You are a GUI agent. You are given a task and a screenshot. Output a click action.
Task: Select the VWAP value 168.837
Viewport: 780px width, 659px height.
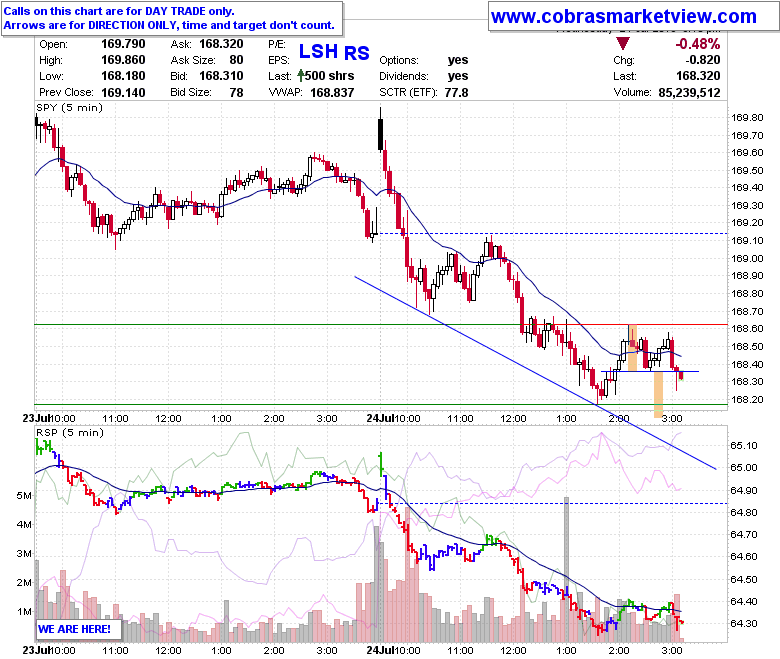pos(332,93)
